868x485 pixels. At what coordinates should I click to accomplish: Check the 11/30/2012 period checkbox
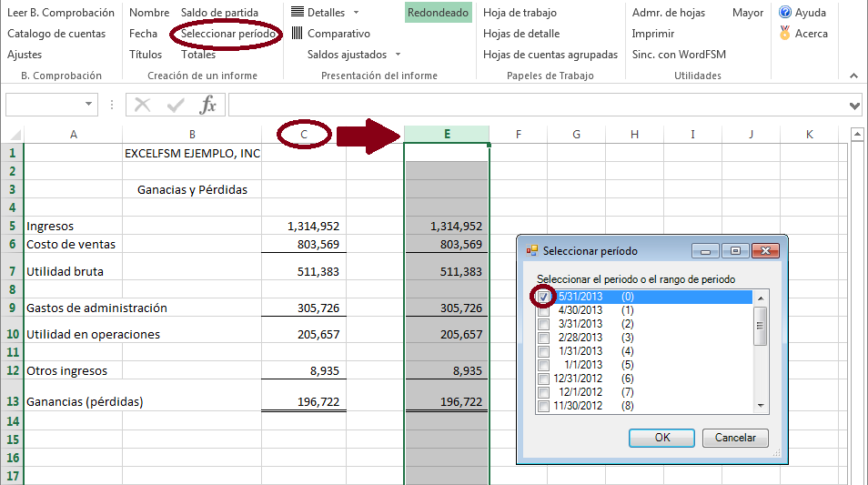tap(543, 406)
